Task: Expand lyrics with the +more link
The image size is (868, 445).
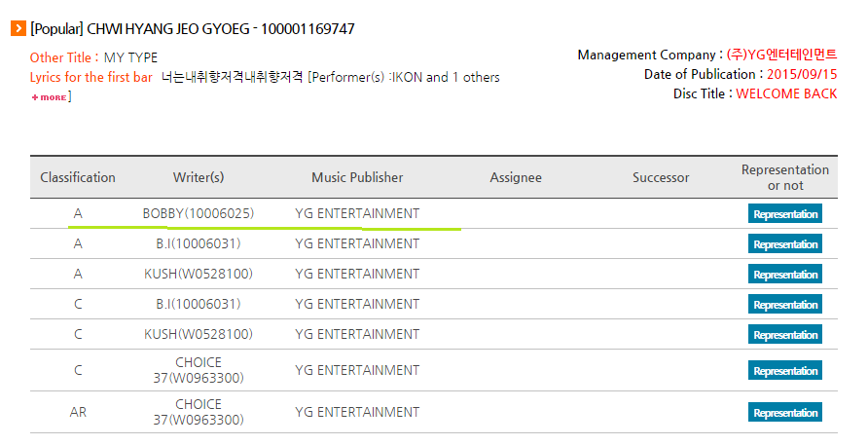Action: pyautogui.click(x=50, y=97)
